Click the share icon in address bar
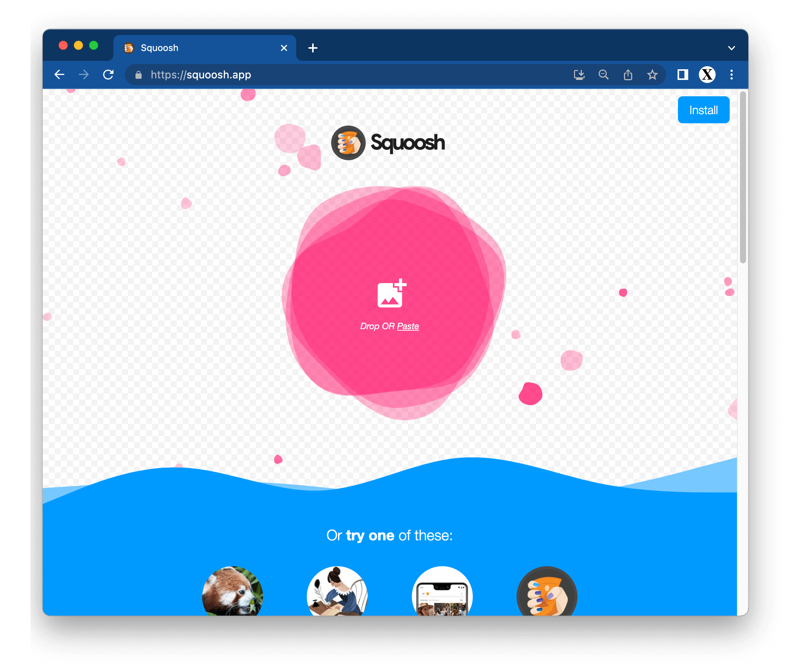The width and height of the screenshot is (791, 672). (628, 75)
